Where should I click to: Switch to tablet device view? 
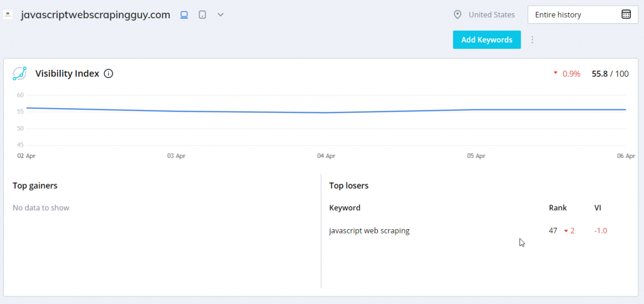tap(202, 14)
